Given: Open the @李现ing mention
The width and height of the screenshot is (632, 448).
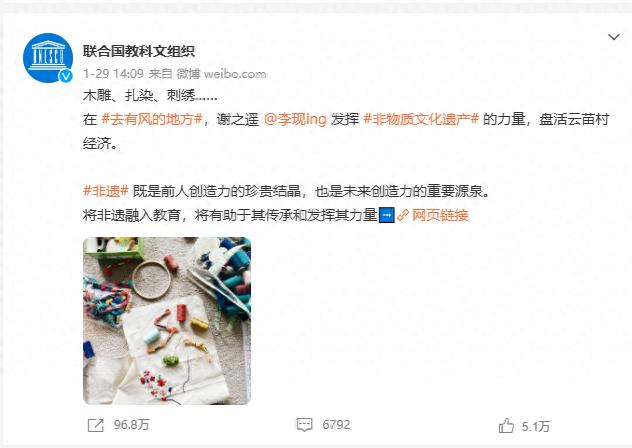Looking at the screenshot, I should [x=295, y=119].
